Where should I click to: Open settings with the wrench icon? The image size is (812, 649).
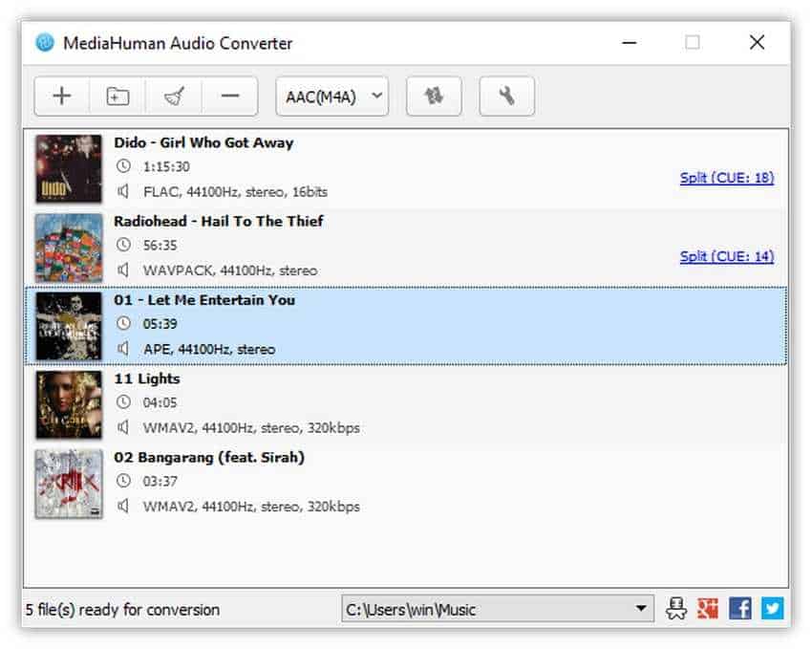point(507,97)
